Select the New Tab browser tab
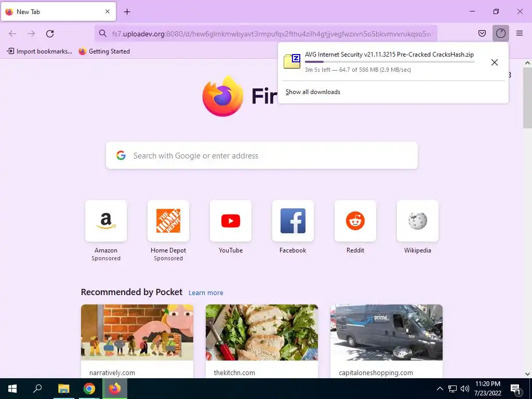Image resolution: width=532 pixels, height=399 pixels. click(58, 11)
